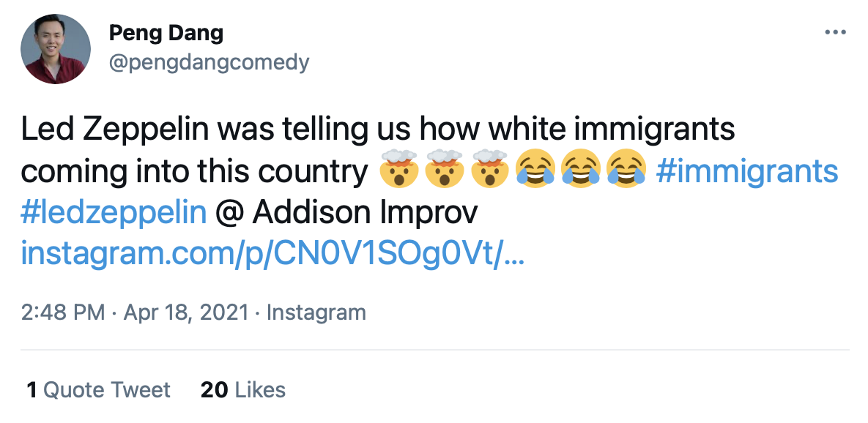Follow the #ledzeppelin hashtag link

pyautogui.click(x=114, y=213)
